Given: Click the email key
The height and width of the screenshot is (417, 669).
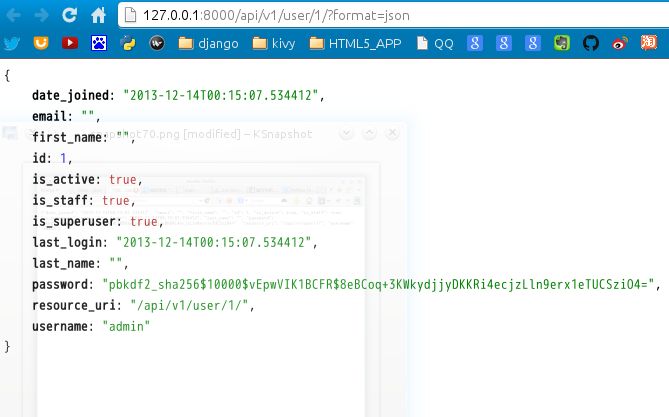Looking at the screenshot, I should click(x=50, y=116).
